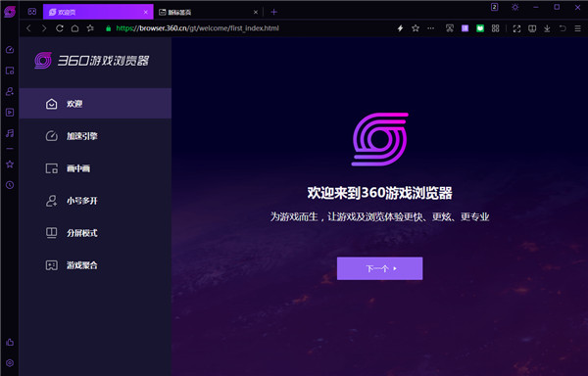Click the speedometer icon in left sidebar strip

(x=10, y=50)
